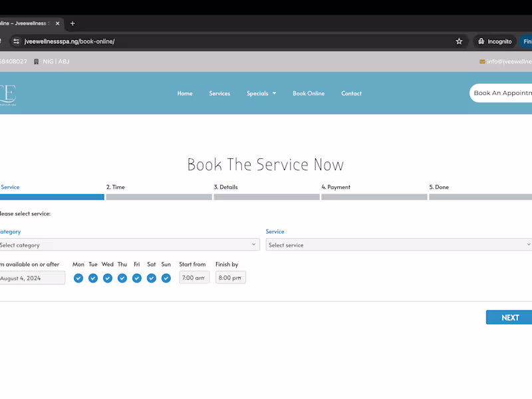Viewport: 532px width, 399px height.
Task: Open a new browser tab with the plus icon
Action: (x=72, y=23)
